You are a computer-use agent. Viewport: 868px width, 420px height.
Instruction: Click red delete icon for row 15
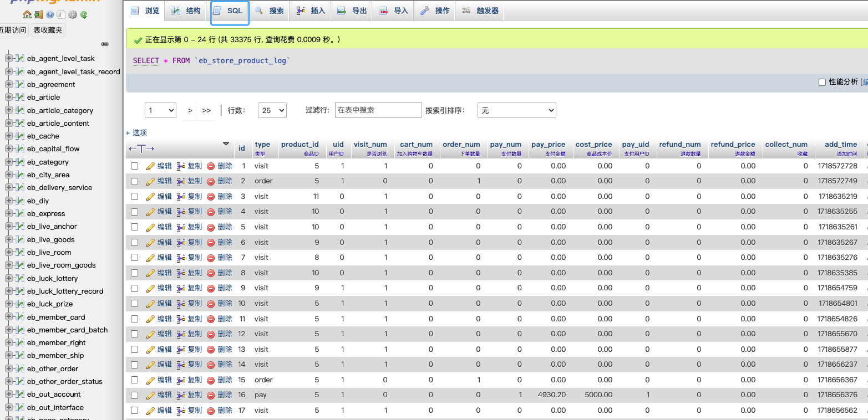[211, 380]
